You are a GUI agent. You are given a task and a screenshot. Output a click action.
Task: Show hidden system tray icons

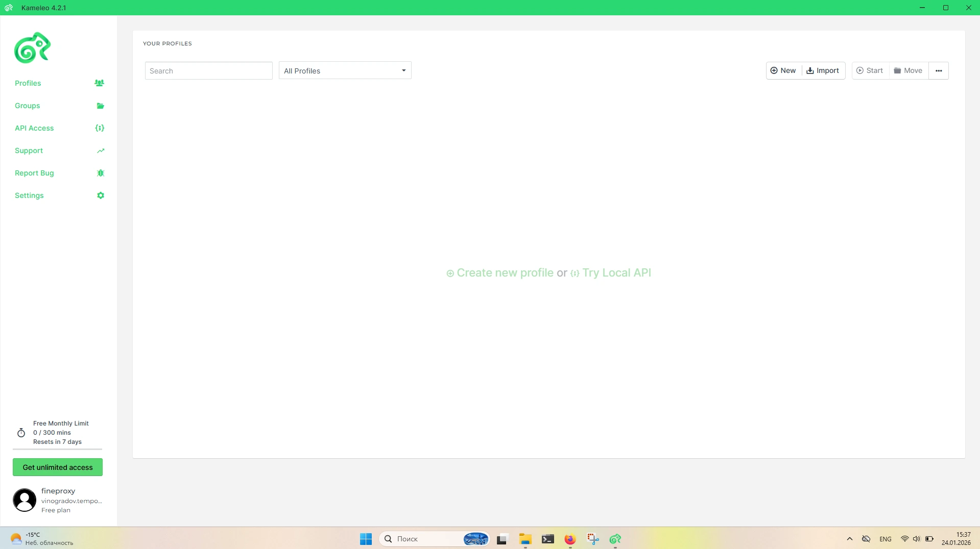tap(850, 539)
